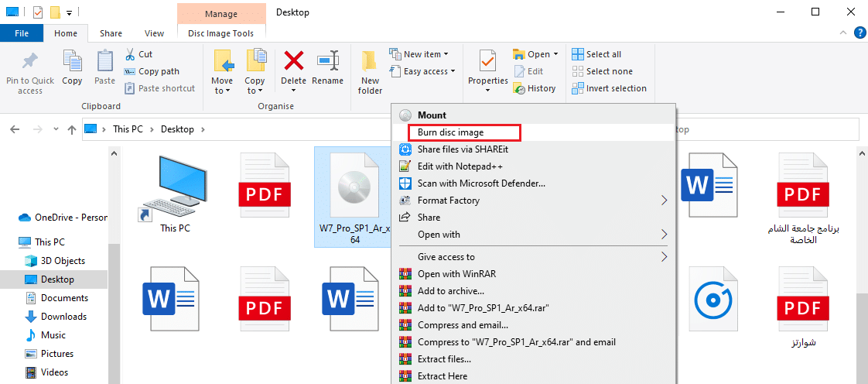
Task: Click Select all button
Action: pos(596,54)
